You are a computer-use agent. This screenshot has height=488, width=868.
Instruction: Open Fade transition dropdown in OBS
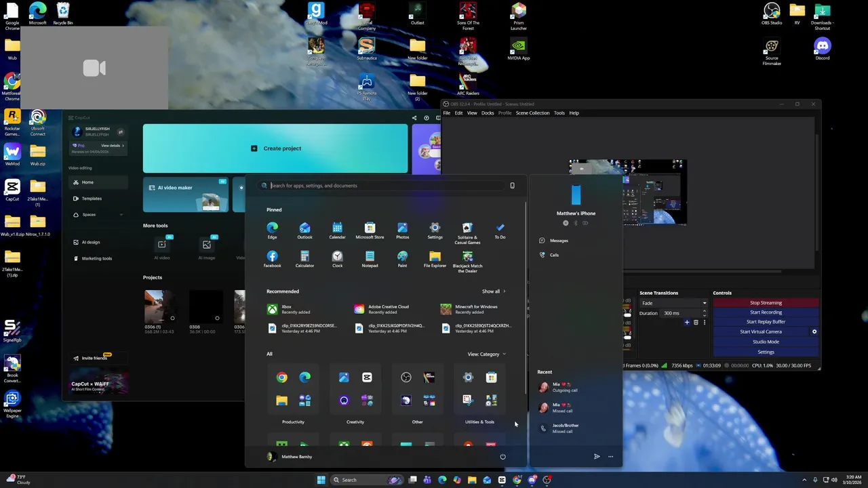(673, 303)
